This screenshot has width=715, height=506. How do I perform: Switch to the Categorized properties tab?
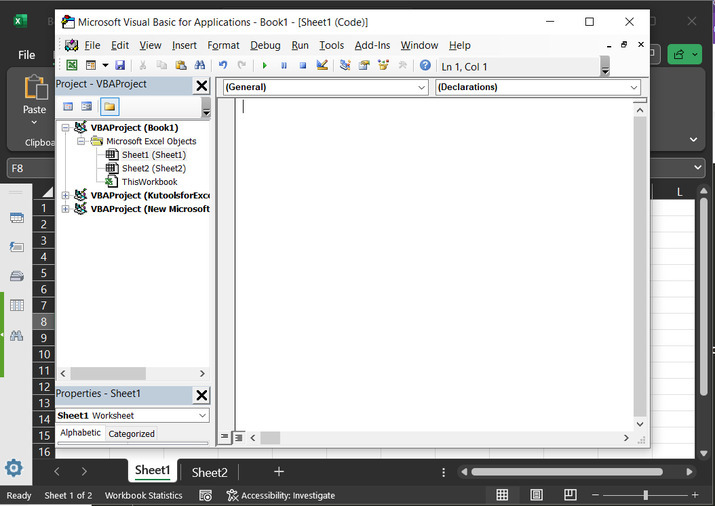click(x=131, y=434)
